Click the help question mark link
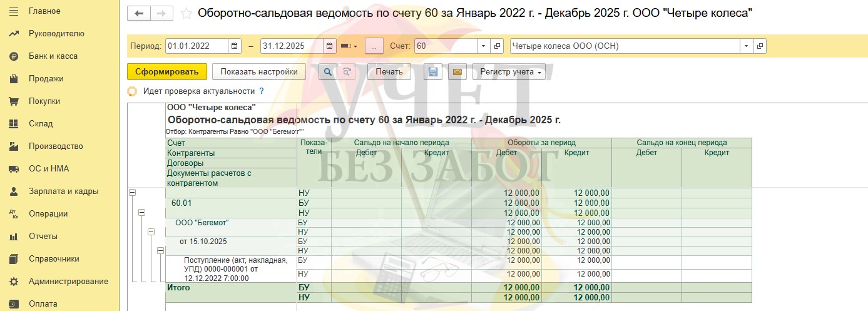This screenshot has height=311, width=868. point(262,91)
